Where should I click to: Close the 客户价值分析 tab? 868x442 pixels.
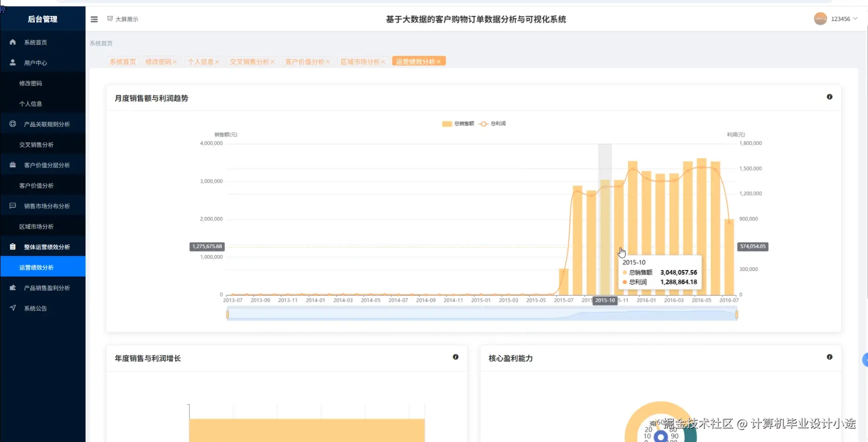point(328,62)
